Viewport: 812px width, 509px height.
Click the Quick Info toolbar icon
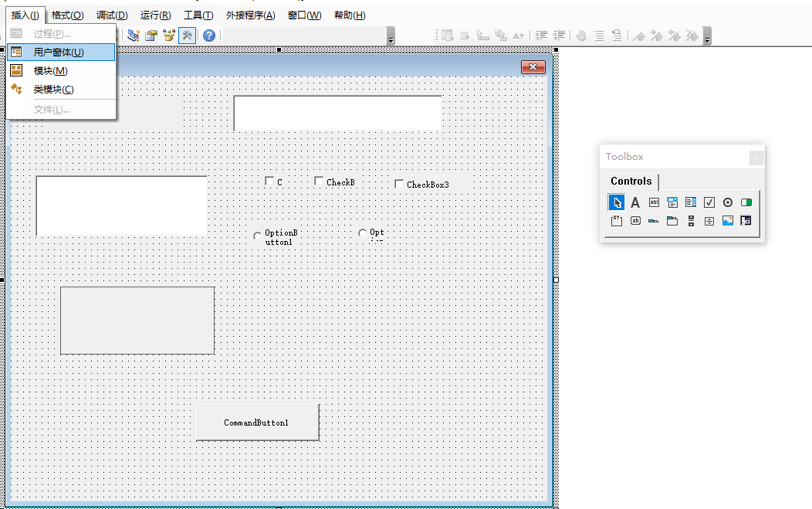tap(482, 36)
